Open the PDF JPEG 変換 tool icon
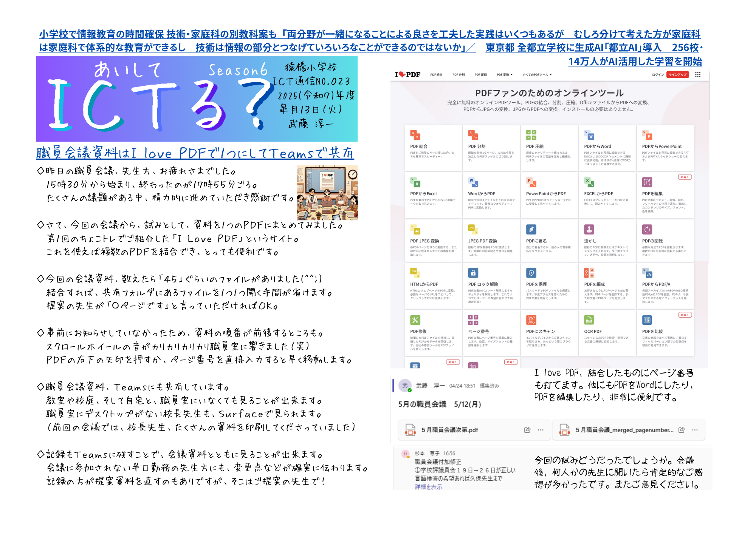This screenshot has width=756, height=534. (415, 229)
